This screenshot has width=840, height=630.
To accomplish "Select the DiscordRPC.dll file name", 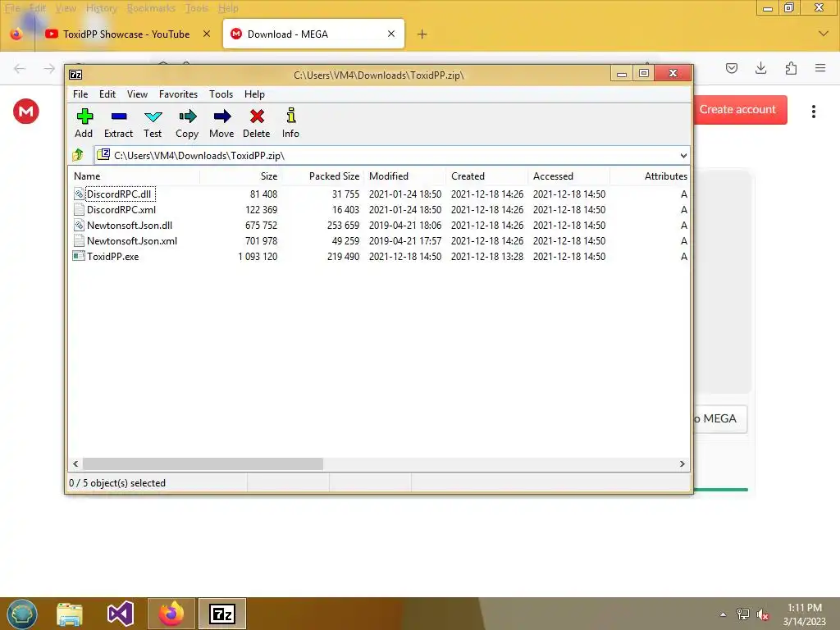I will [x=119, y=194].
